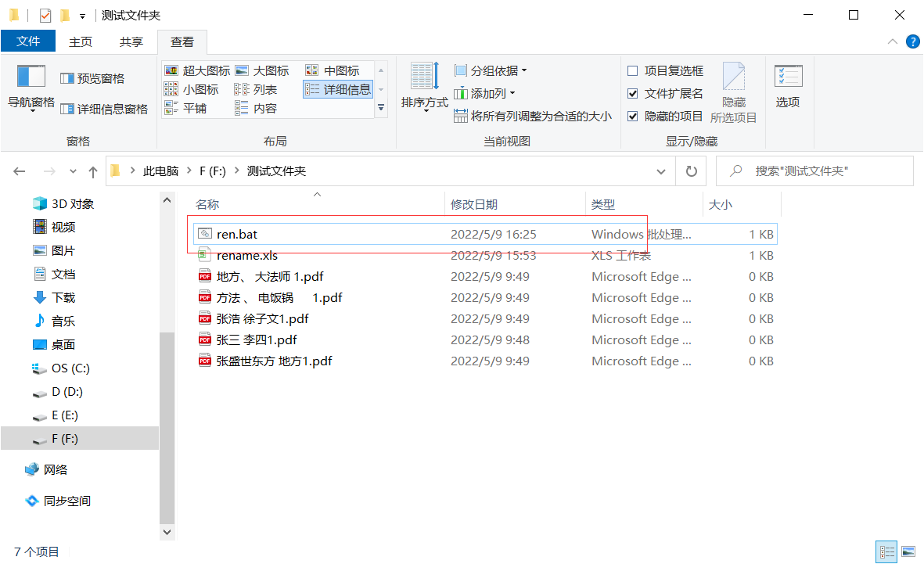
Task: Select the 列表 view mode
Action: [261, 88]
